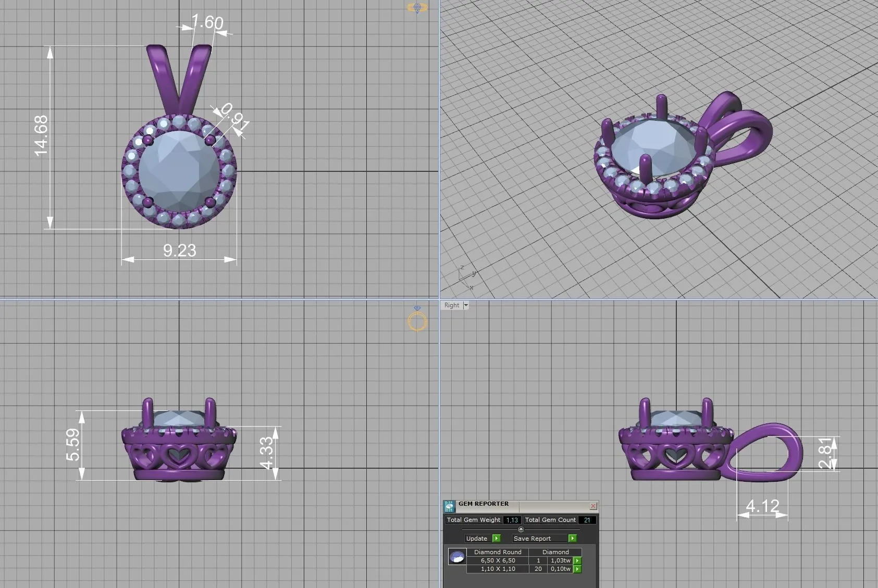
Task: Click the Right viewport title label
Action: pyautogui.click(x=452, y=305)
